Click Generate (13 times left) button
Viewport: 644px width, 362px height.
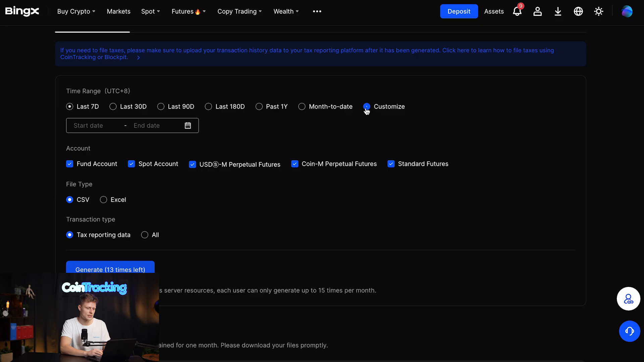point(110,267)
